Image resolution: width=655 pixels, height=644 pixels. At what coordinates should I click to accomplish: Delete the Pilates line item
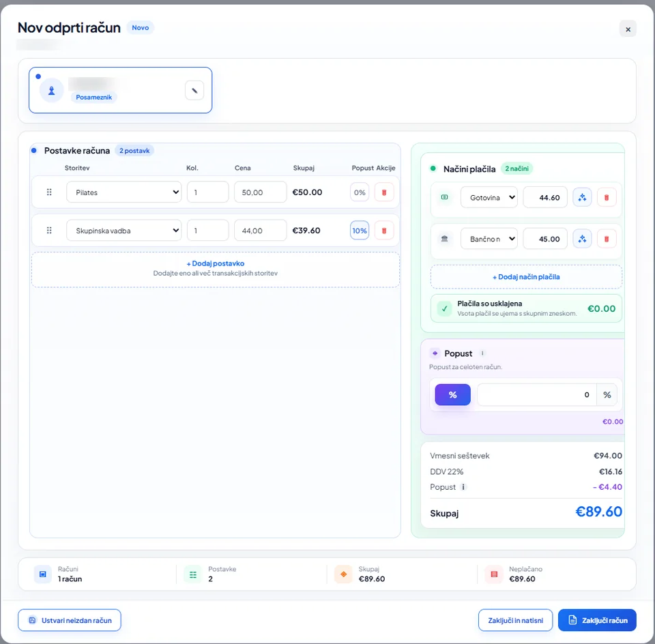pyautogui.click(x=384, y=192)
